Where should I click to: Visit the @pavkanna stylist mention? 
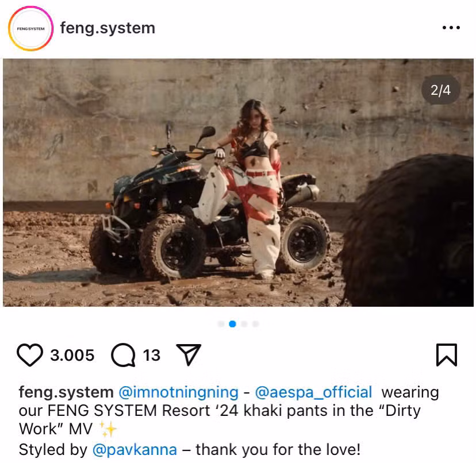(135, 450)
